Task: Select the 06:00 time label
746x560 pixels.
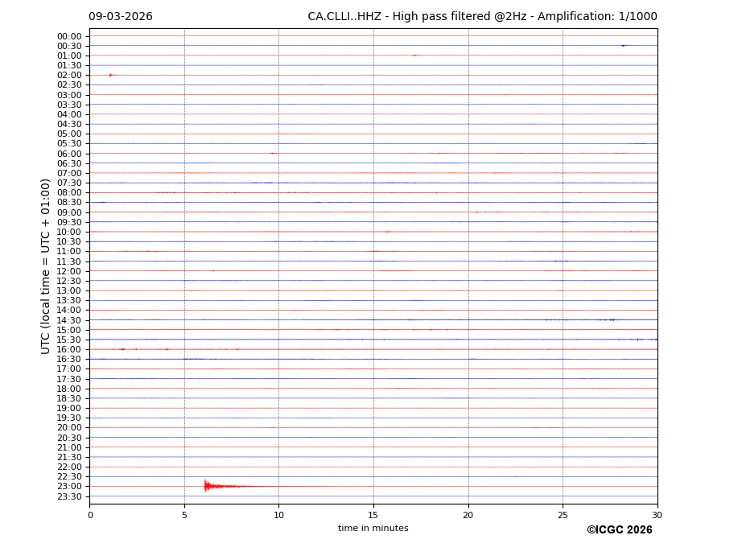Action: coord(69,154)
